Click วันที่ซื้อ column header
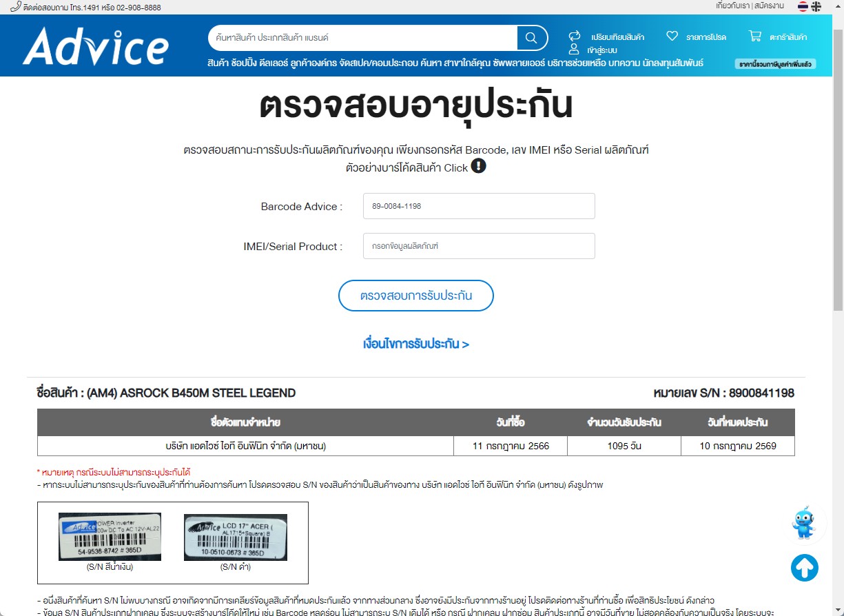The image size is (844, 616). (511, 422)
